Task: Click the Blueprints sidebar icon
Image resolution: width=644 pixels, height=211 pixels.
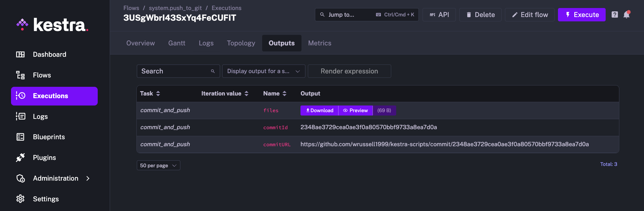Action: tap(20, 137)
